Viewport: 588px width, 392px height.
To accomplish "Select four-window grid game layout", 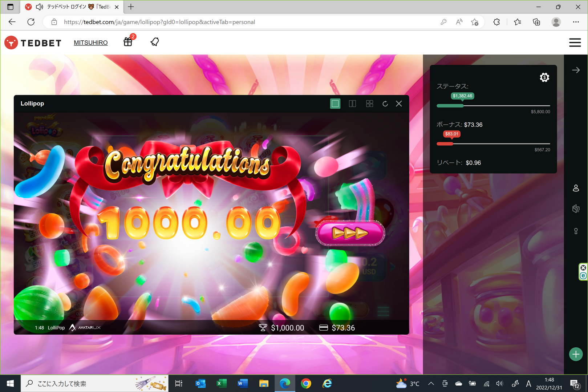I will (370, 104).
